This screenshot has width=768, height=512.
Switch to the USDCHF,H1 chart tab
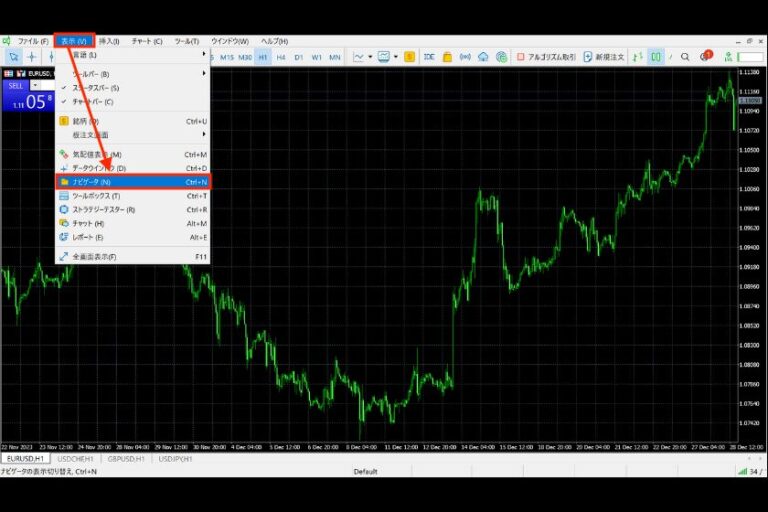(x=77, y=458)
